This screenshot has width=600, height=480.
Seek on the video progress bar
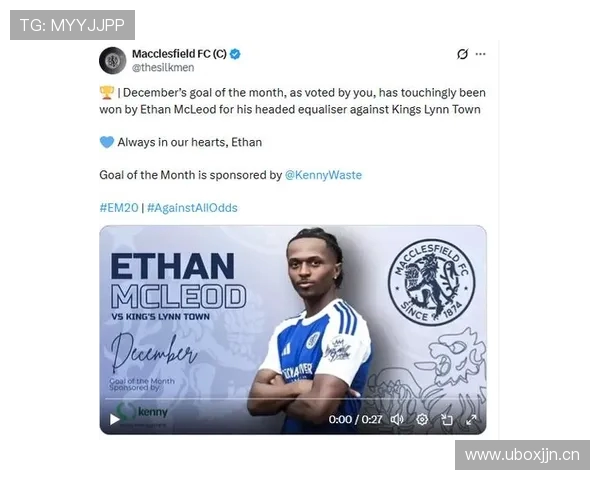point(293,399)
